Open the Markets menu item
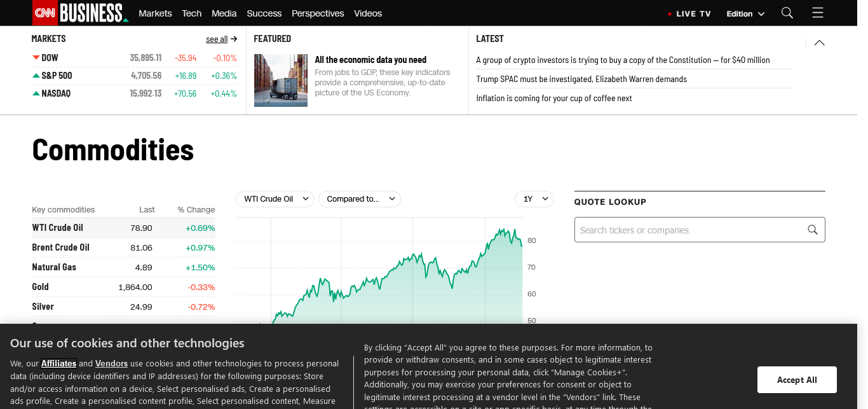Viewport: 868px width, 409px height. 155,13
